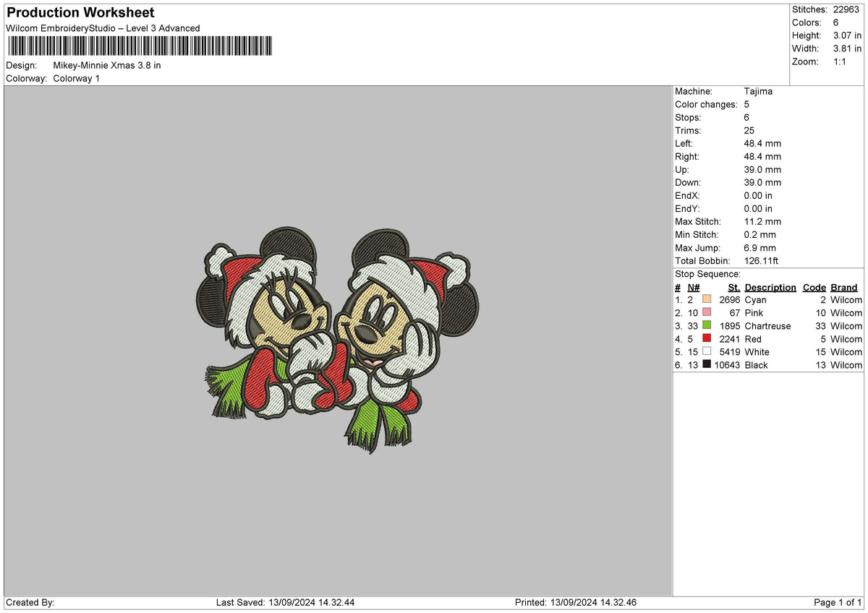Click the Stitches value 22963
868x613 pixels.
[848, 9]
